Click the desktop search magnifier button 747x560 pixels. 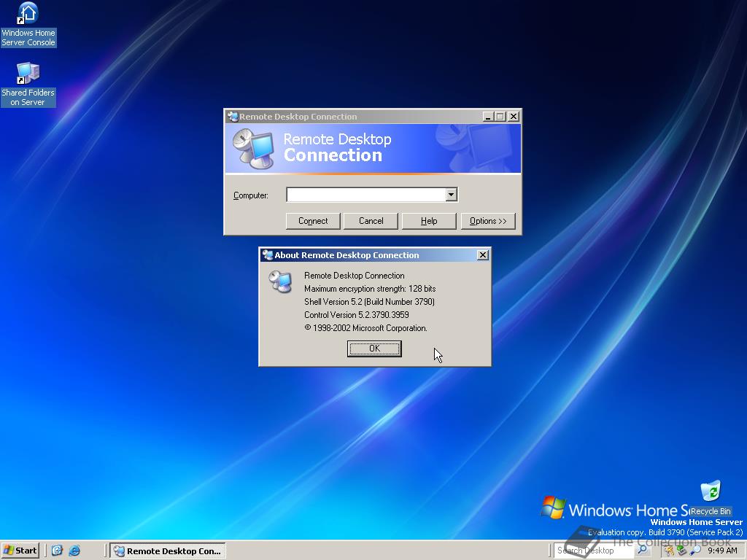tap(642, 550)
